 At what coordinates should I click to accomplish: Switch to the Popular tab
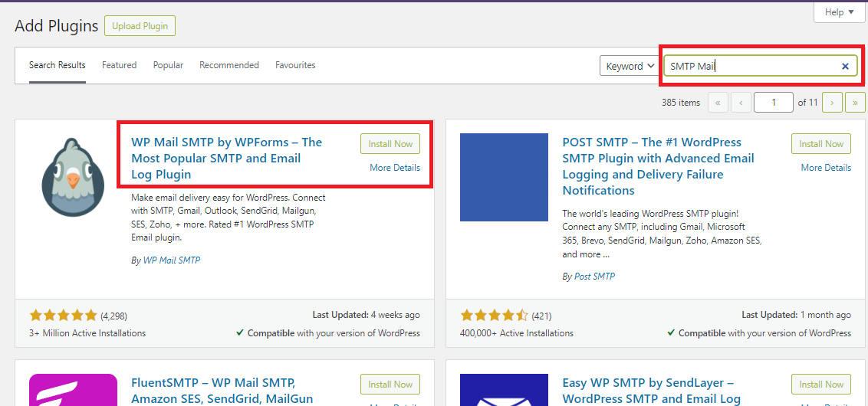(168, 65)
